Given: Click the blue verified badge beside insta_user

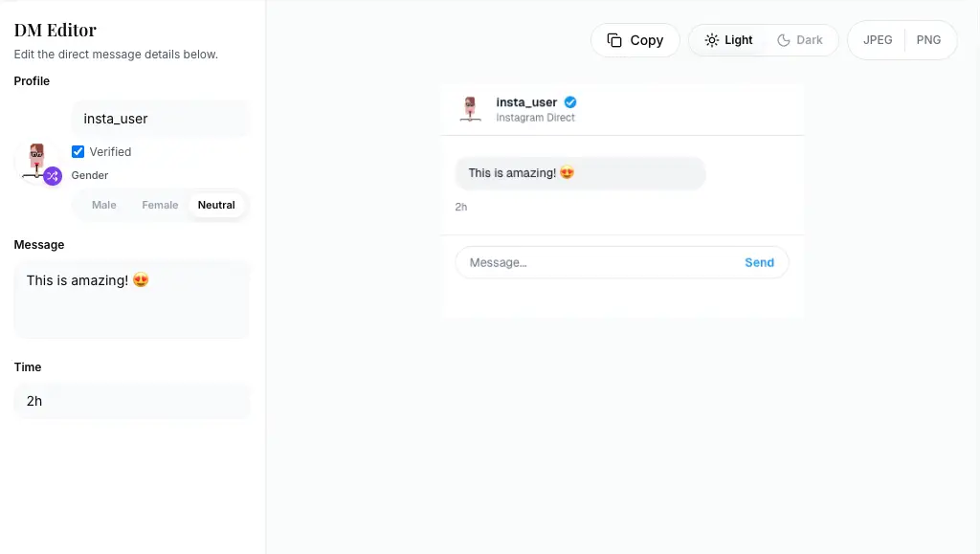Looking at the screenshot, I should [570, 101].
